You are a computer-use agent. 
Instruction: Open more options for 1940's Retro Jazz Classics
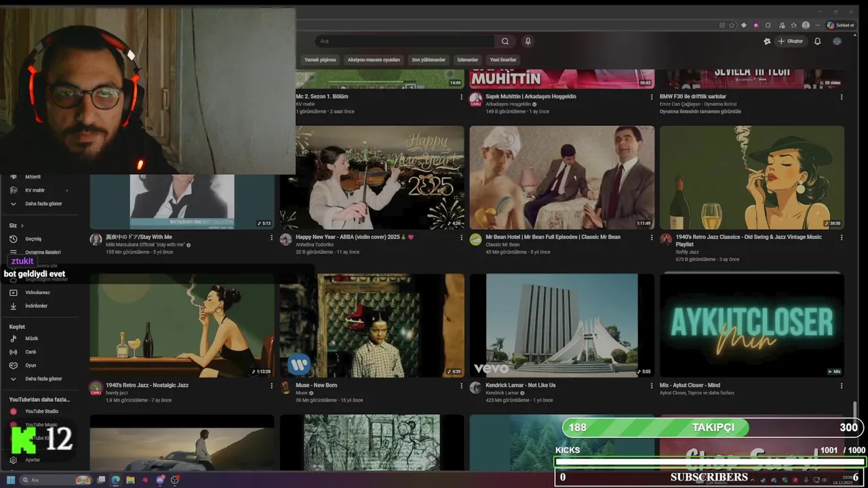pos(842,238)
